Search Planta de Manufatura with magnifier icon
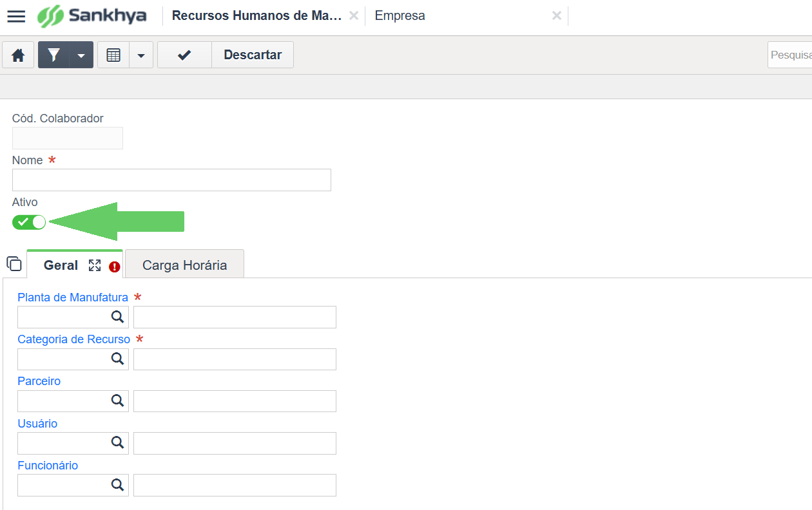Image resolution: width=812 pixels, height=510 pixels. pos(117,316)
